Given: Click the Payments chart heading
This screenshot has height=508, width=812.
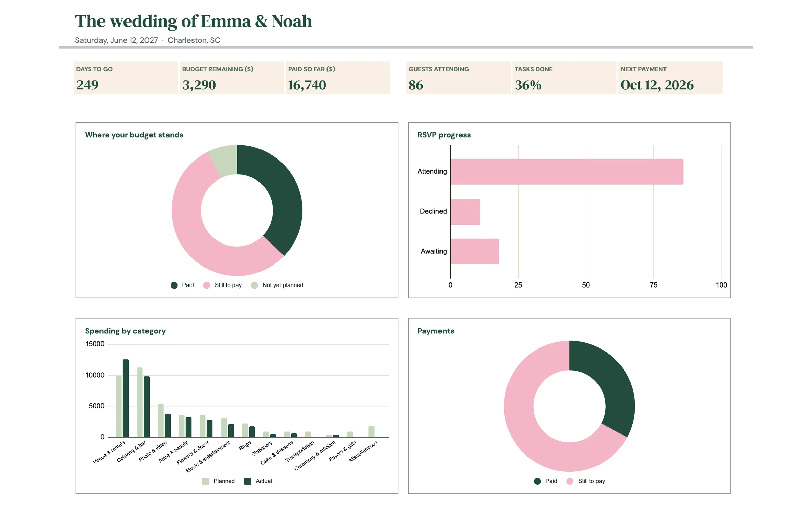Looking at the screenshot, I should point(436,331).
